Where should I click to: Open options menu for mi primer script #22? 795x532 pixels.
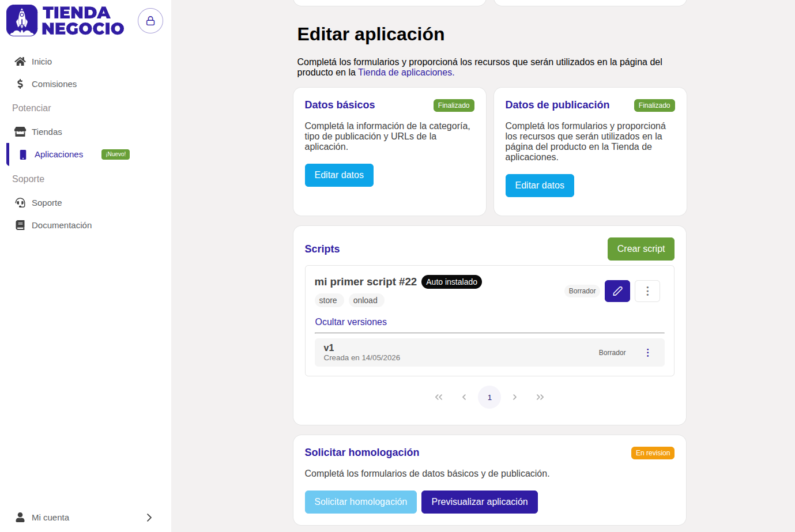tap(647, 291)
